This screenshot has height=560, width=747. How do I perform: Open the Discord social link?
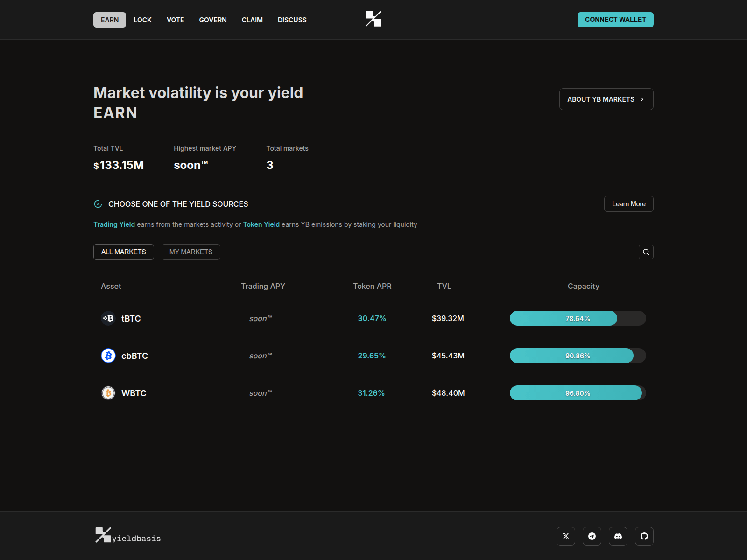[x=618, y=536]
